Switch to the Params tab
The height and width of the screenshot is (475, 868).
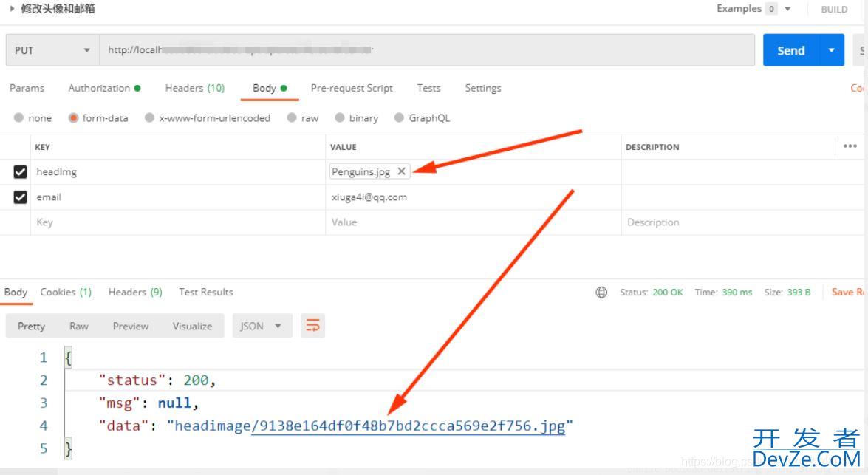click(x=27, y=88)
